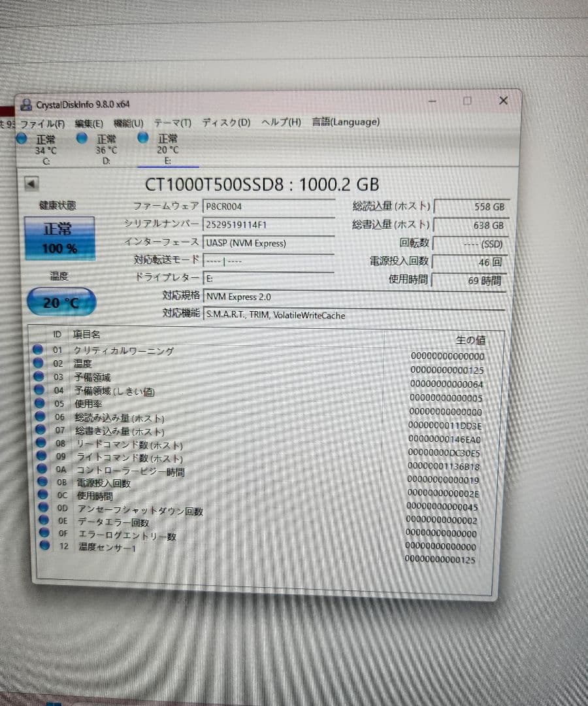The height and width of the screenshot is (706, 588).
Task: Click the status dot for 0C 使用時間 row
Action: click(42, 494)
